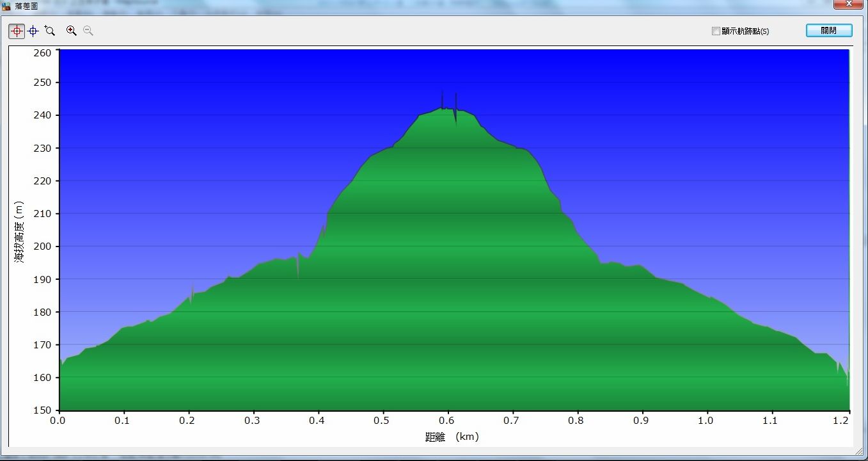Click the 0.3 distance axis value

(253, 421)
